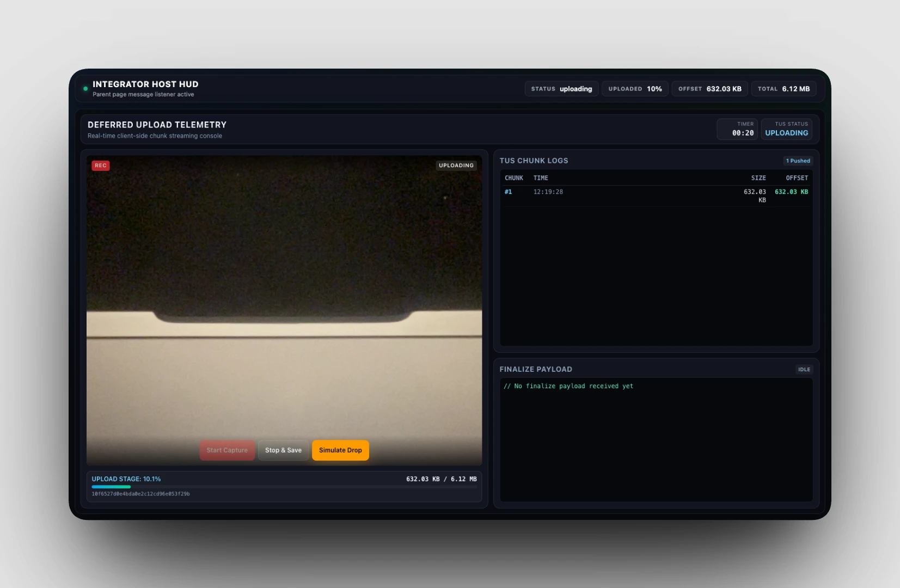
Task: Click the STATUS uploading pill
Action: (561, 89)
